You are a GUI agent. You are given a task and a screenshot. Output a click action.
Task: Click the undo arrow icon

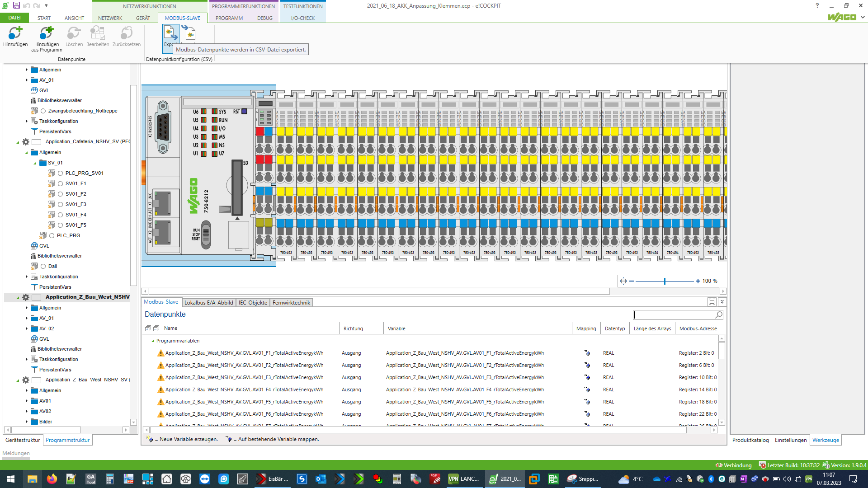click(26, 5)
